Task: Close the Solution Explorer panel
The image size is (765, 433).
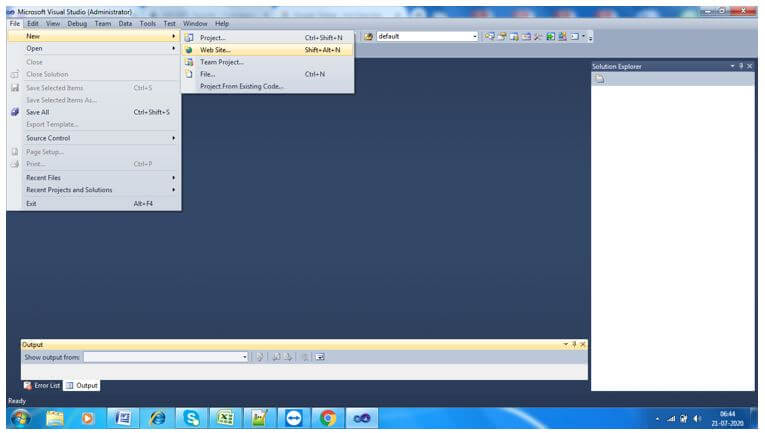Action: [749, 66]
